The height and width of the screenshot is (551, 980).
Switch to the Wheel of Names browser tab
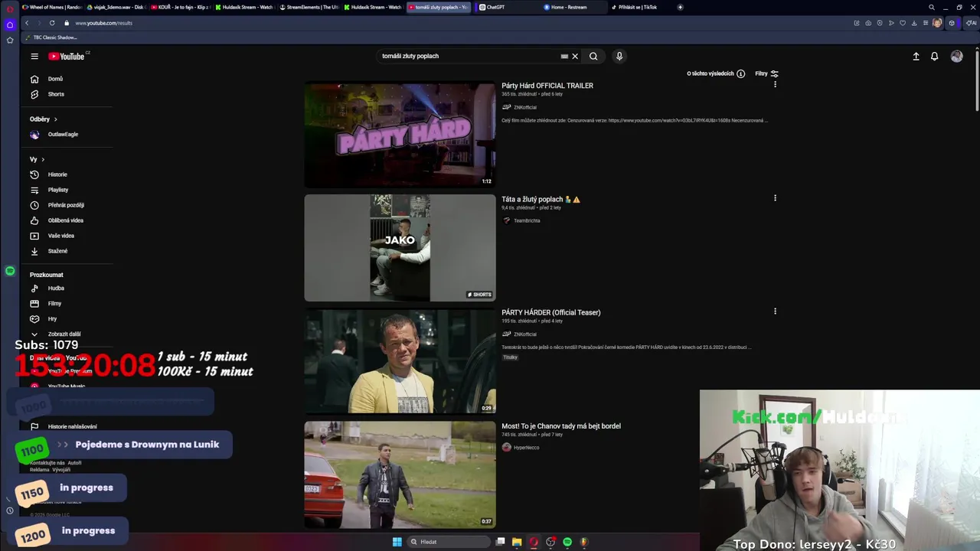pos(52,7)
